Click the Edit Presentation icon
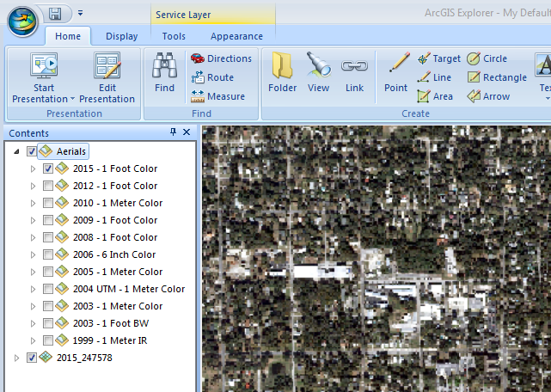Screen dimensions: 551x392 [x=107, y=67]
